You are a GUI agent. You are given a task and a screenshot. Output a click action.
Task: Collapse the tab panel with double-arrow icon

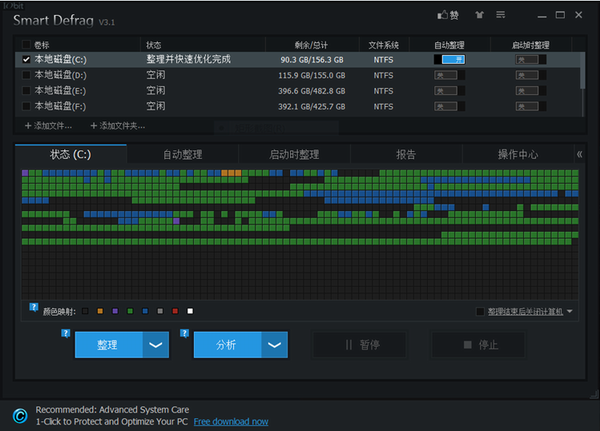(x=579, y=154)
